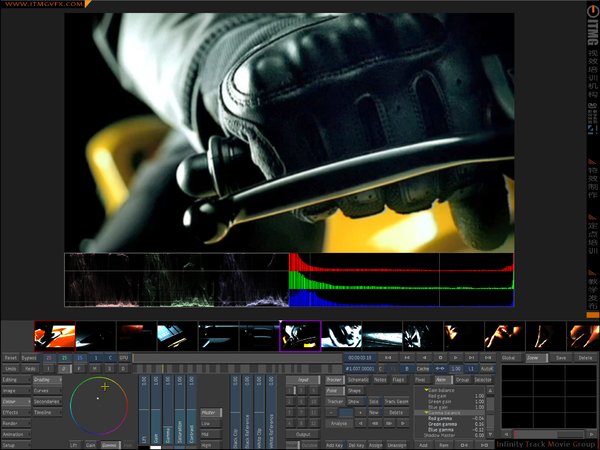This screenshot has width=600, height=450.
Task: Click the GPU button
Action: tap(124, 357)
